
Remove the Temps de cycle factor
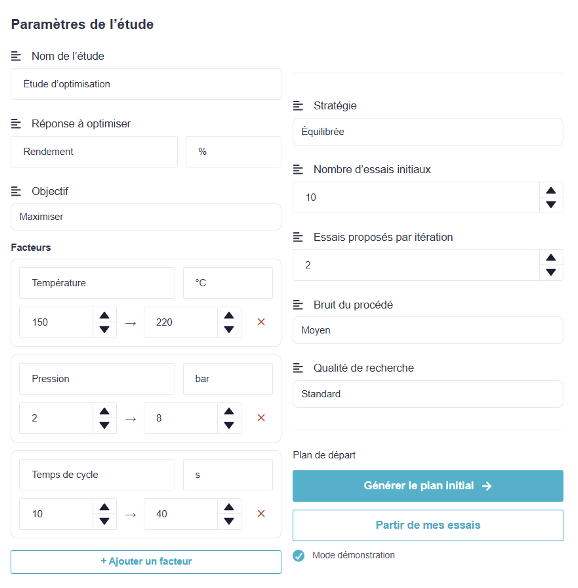click(261, 514)
